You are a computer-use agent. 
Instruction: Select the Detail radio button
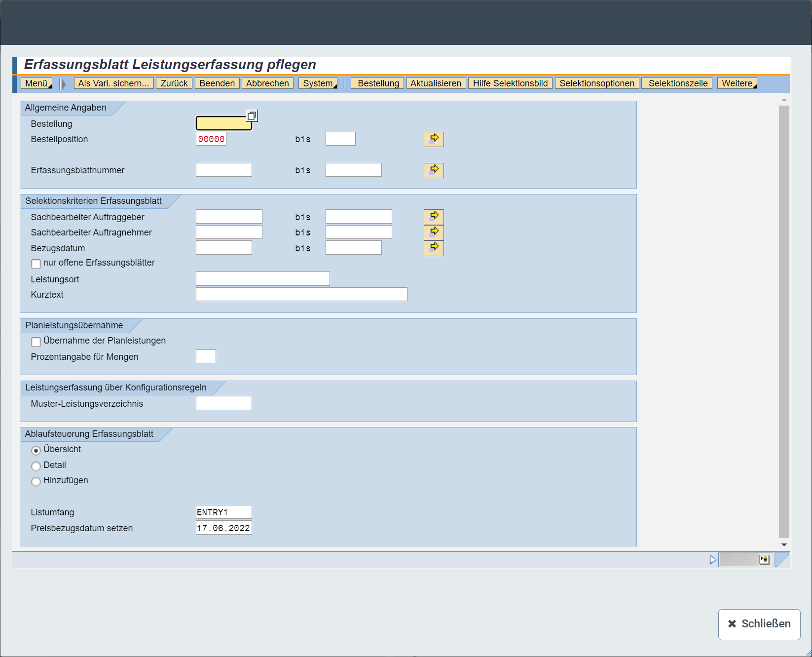36,466
